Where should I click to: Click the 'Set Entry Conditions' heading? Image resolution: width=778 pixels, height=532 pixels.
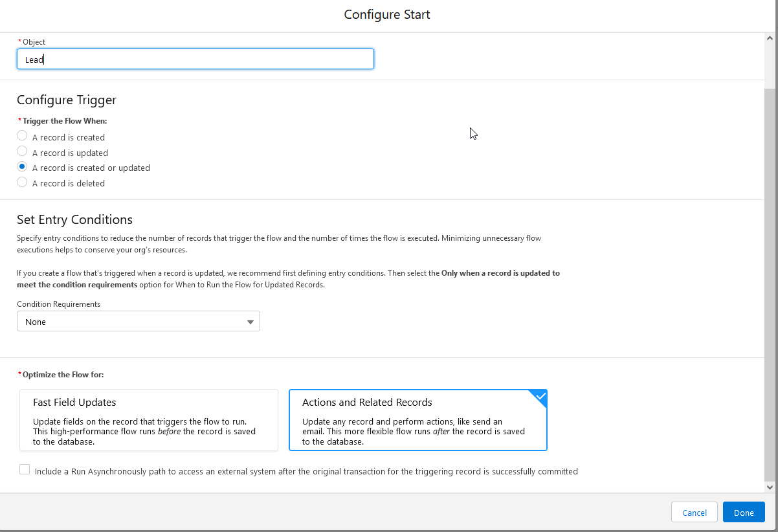point(74,219)
